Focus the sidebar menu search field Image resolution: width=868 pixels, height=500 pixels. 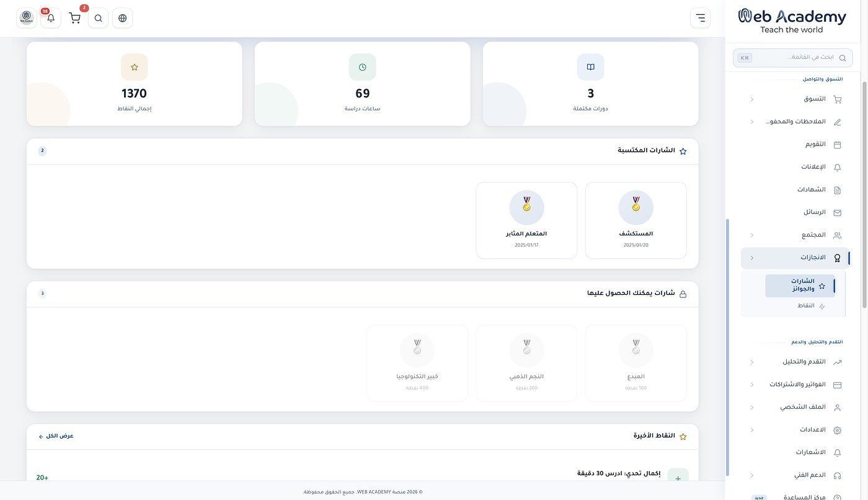792,58
